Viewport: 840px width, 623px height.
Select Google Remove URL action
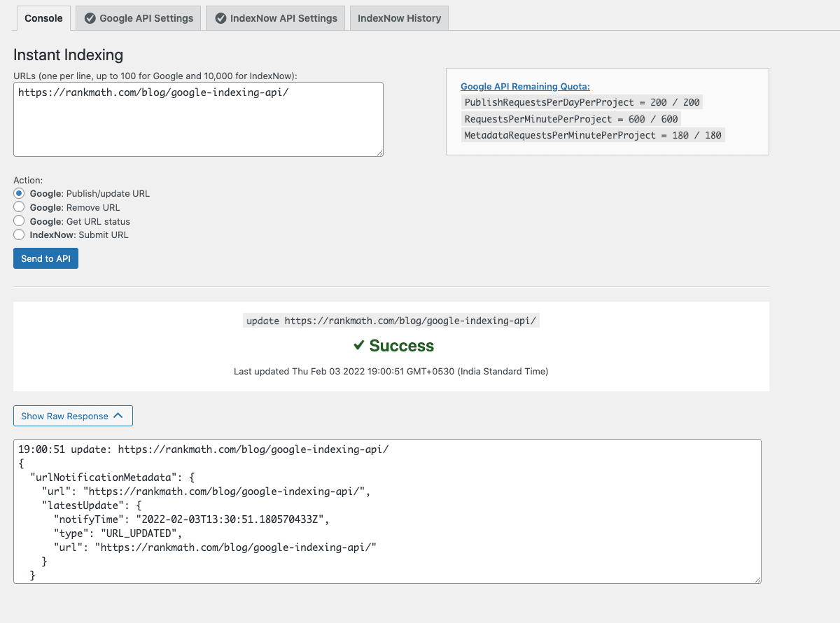point(19,207)
